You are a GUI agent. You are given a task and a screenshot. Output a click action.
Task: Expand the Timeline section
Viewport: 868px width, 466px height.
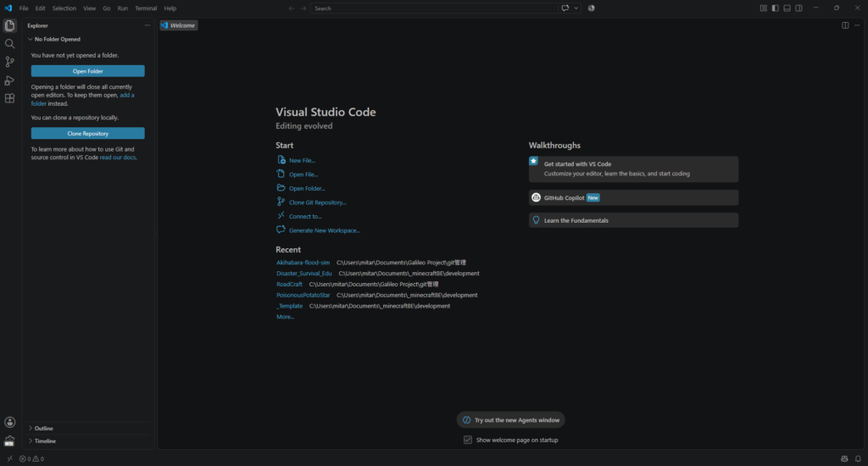[x=46, y=441]
